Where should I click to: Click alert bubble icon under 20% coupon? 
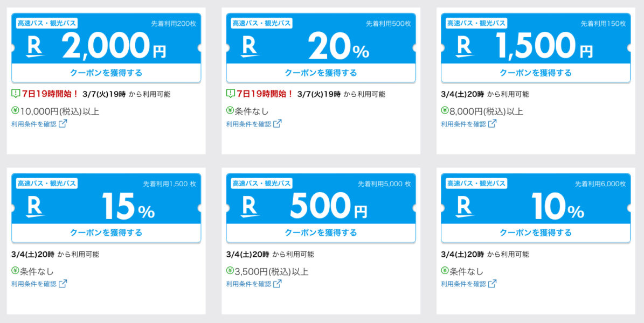[231, 94]
